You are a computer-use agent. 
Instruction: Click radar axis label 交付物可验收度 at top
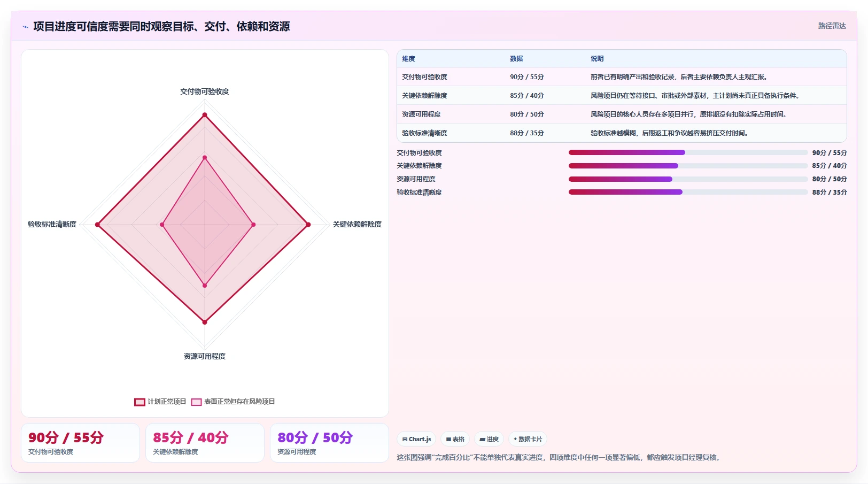(x=205, y=91)
